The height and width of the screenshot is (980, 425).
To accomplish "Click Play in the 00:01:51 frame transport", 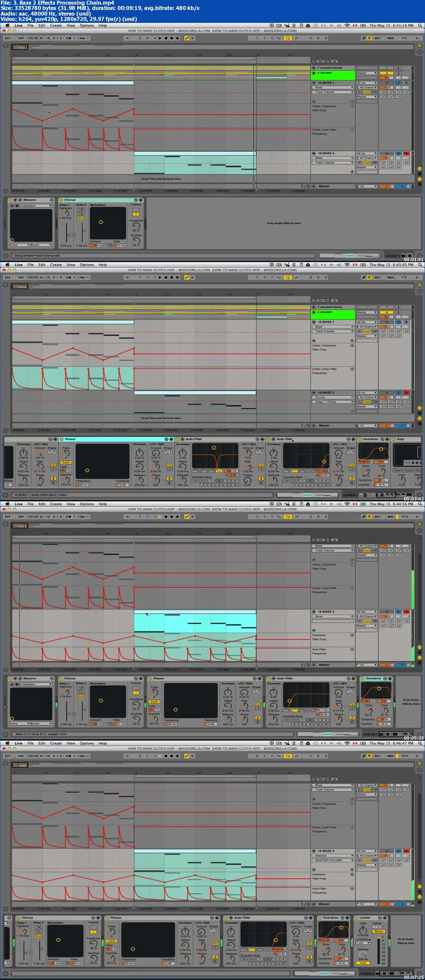I will pos(160,38).
